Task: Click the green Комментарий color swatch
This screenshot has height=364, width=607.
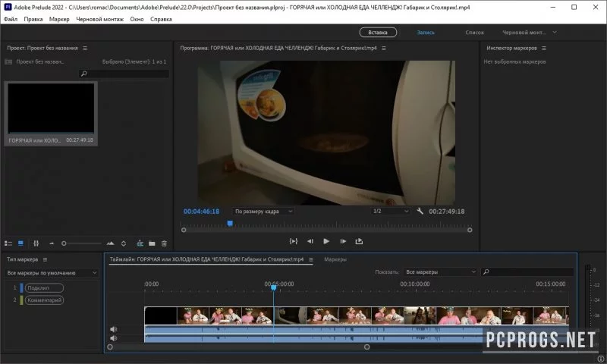Action: [21, 300]
